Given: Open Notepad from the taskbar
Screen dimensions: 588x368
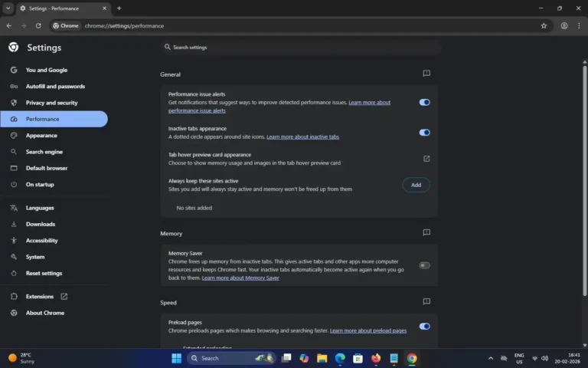Looking at the screenshot, I should pyautogui.click(x=394, y=358).
